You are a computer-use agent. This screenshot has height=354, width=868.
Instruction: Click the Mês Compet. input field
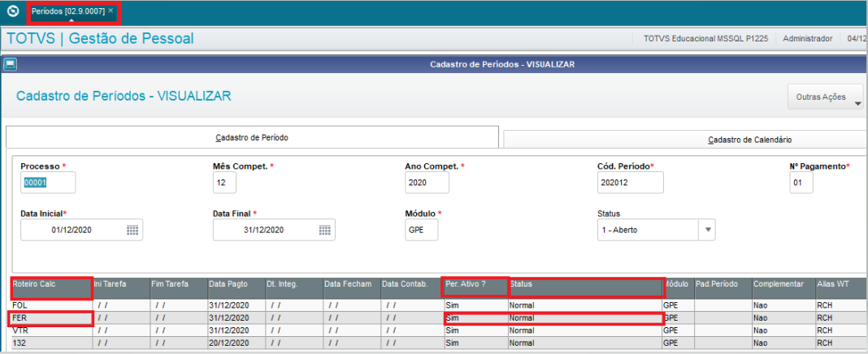224,183
